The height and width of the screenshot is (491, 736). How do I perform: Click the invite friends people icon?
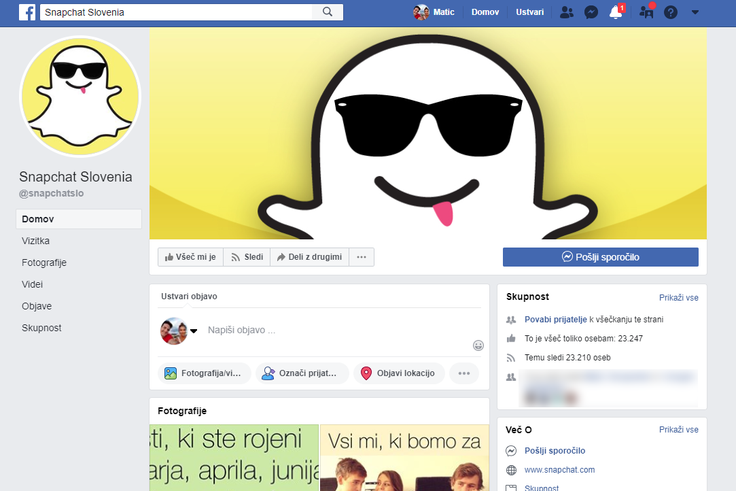click(x=511, y=320)
